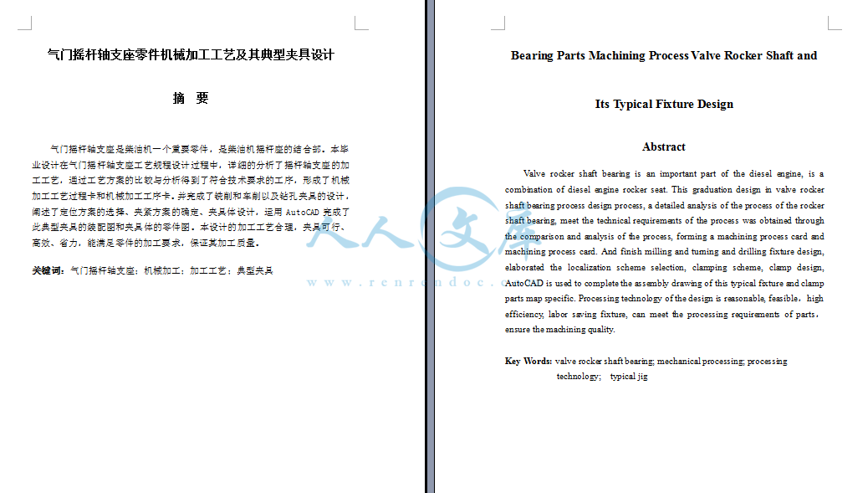Image resolution: width=868 pixels, height=493 pixels.
Task: Click the Chinese title '气门摇杆轴支座零件机械加工工艺及其典型夹具设计'
Action: (x=191, y=55)
